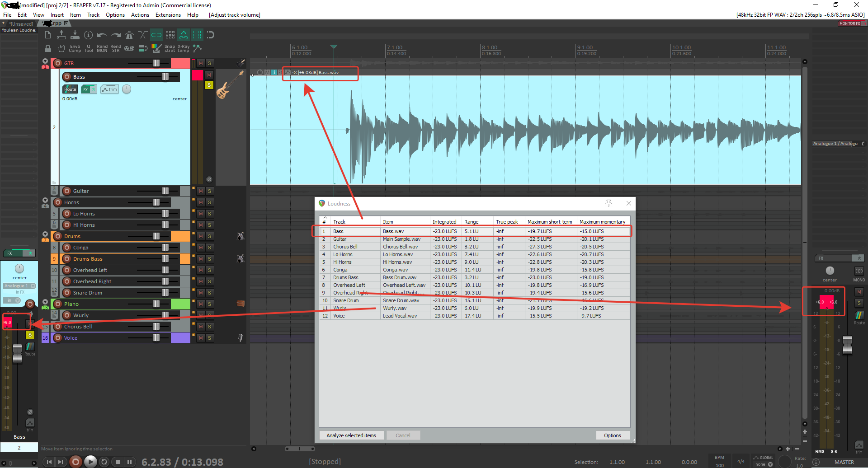868x468 pixels.
Task: Click the Bass track bass-guitar icon
Action: coord(230,85)
